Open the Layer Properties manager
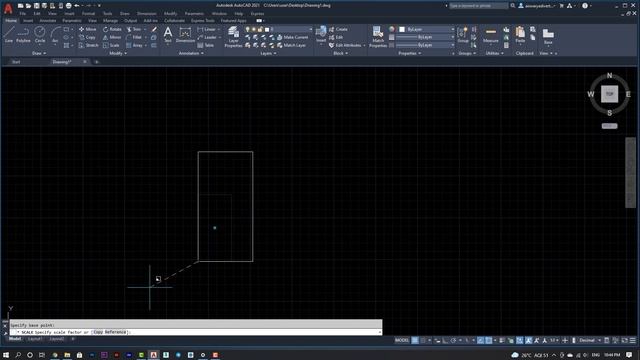 [x=233, y=37]
